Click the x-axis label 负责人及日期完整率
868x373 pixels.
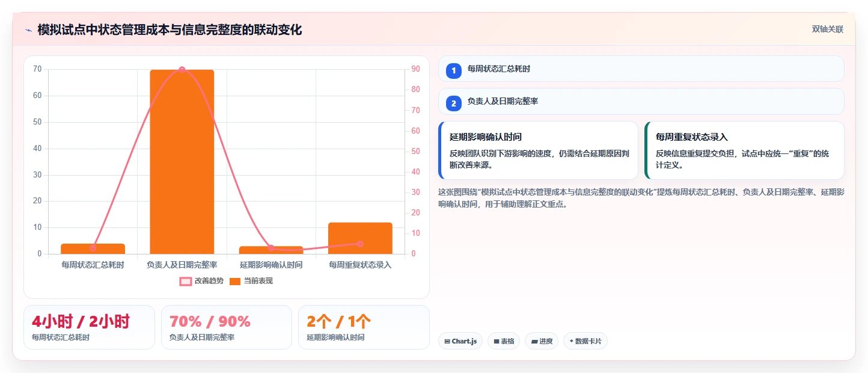pos(182,265)
